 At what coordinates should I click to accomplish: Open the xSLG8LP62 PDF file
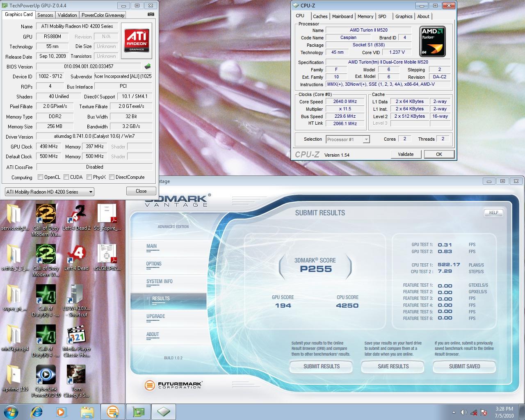pos(107,258)
